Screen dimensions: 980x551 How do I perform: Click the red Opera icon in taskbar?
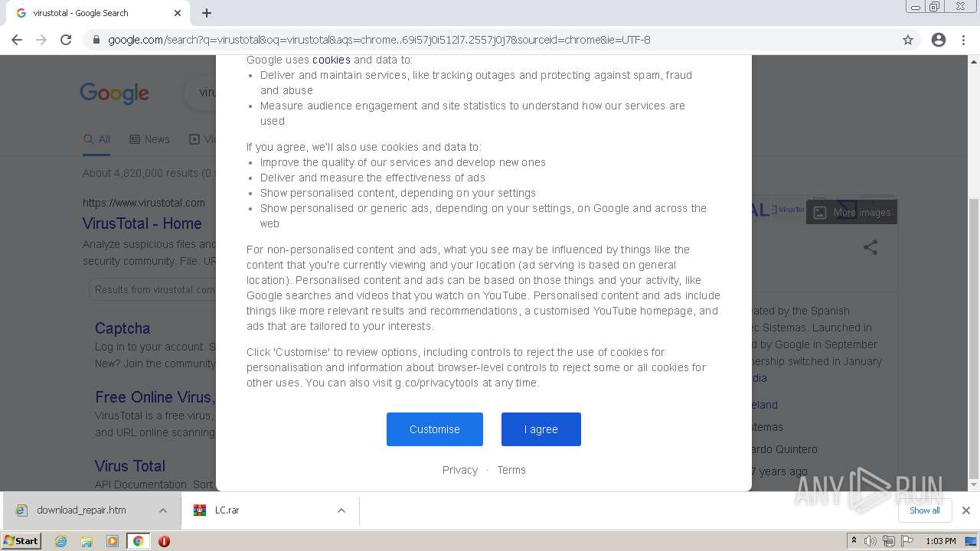pos(164,541)
